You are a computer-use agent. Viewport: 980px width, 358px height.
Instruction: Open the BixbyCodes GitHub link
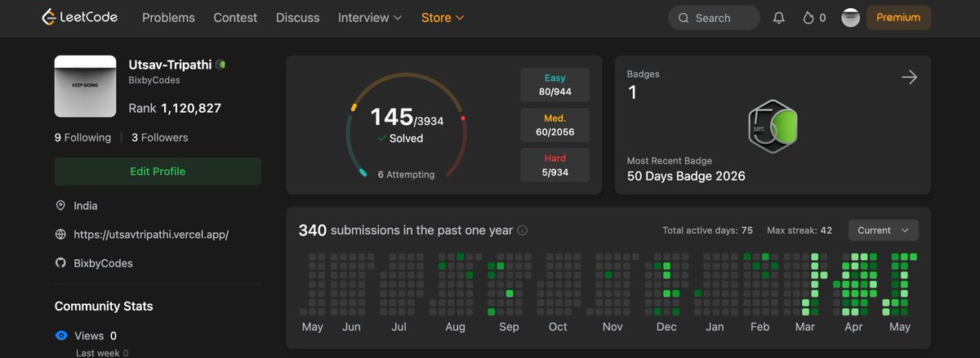[103, 263]
